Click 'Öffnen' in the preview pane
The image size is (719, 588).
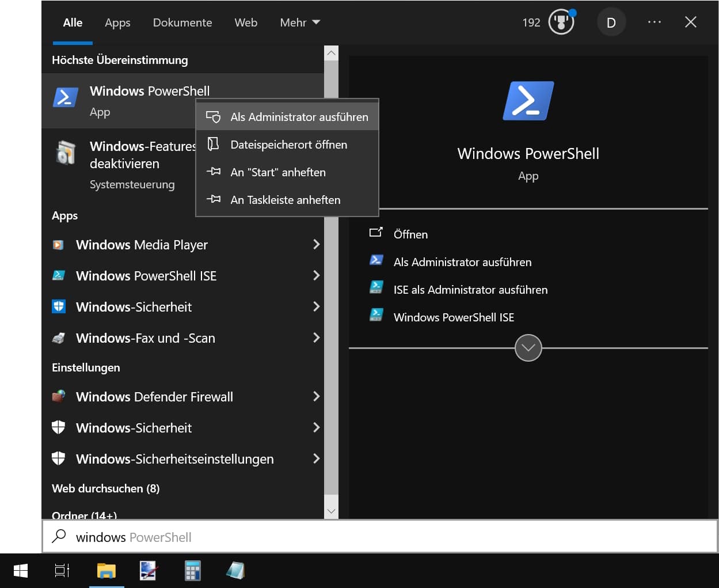coord(410,234)
